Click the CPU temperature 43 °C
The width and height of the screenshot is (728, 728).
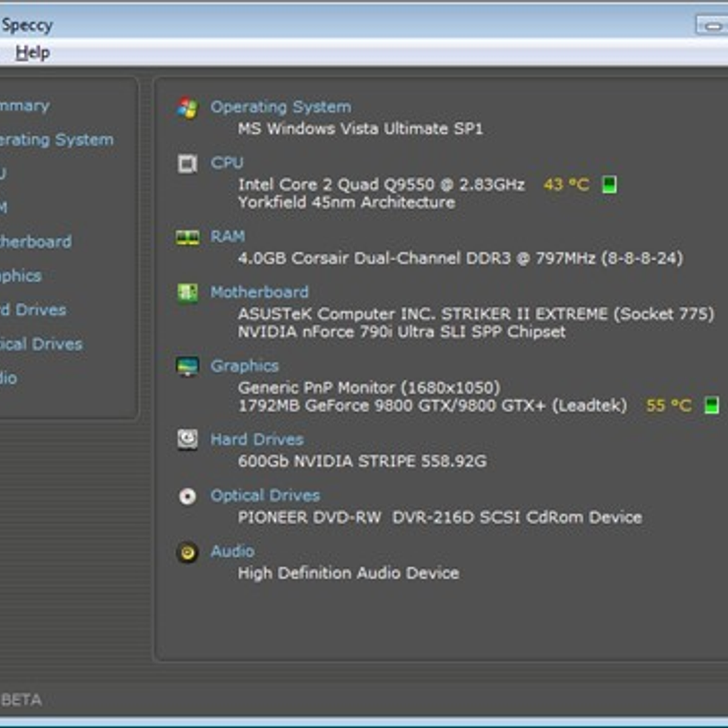(x=566, y=184)
